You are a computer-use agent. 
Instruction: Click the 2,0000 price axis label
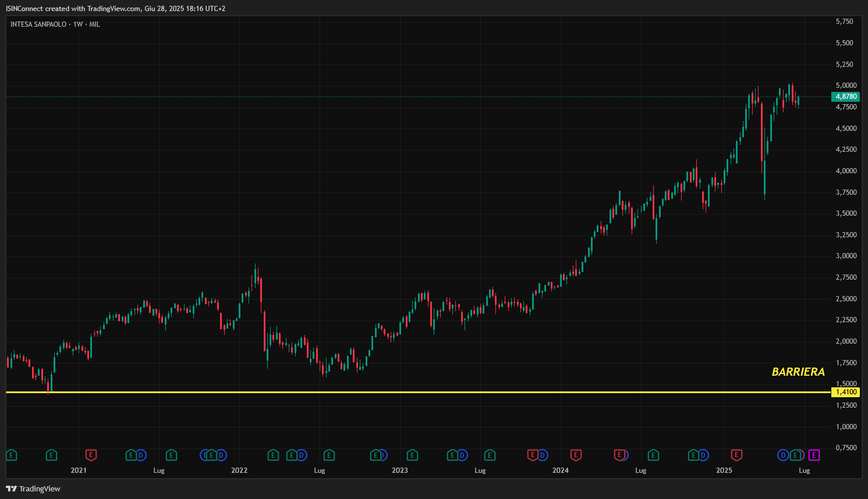(846, 341)
